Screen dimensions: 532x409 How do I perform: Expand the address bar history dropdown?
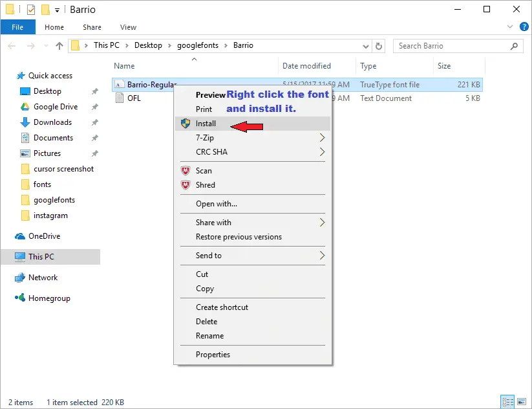pos(365,46)
